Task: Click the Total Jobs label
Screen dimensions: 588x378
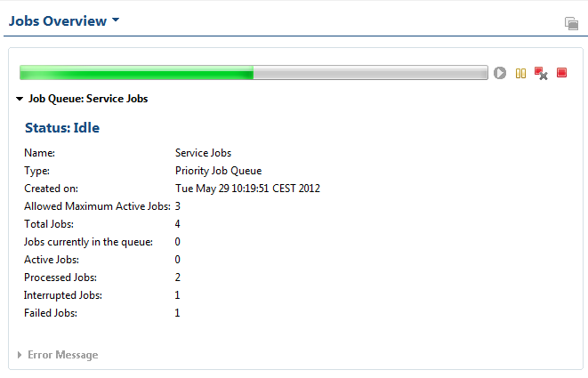Action: 49,224
